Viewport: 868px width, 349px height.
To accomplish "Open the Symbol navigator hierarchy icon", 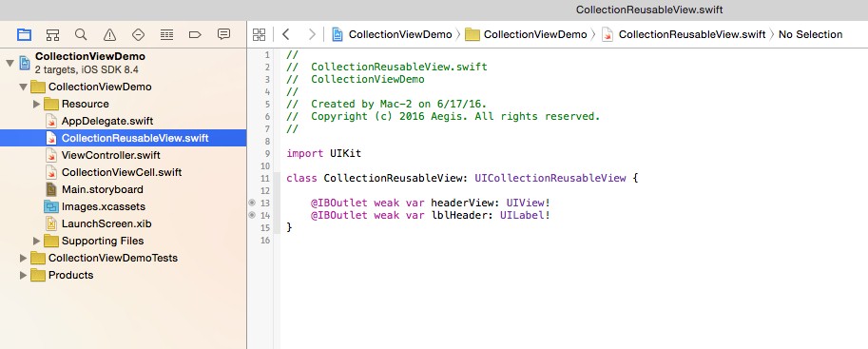I will pos(52,35).
